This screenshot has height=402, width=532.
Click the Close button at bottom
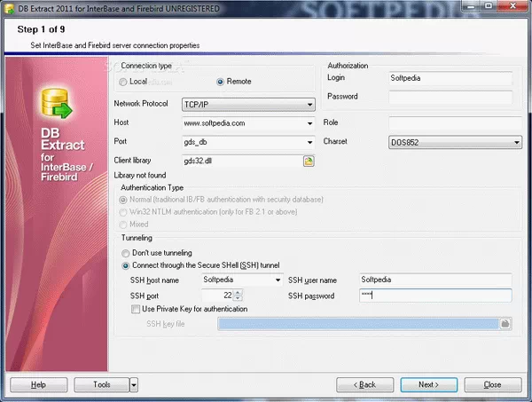(x=493, y=384)
